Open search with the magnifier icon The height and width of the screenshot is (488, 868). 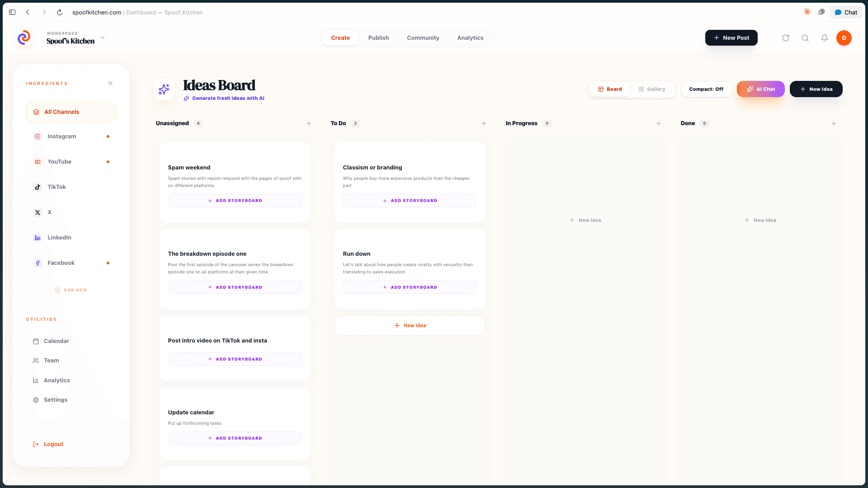point(805,38)
